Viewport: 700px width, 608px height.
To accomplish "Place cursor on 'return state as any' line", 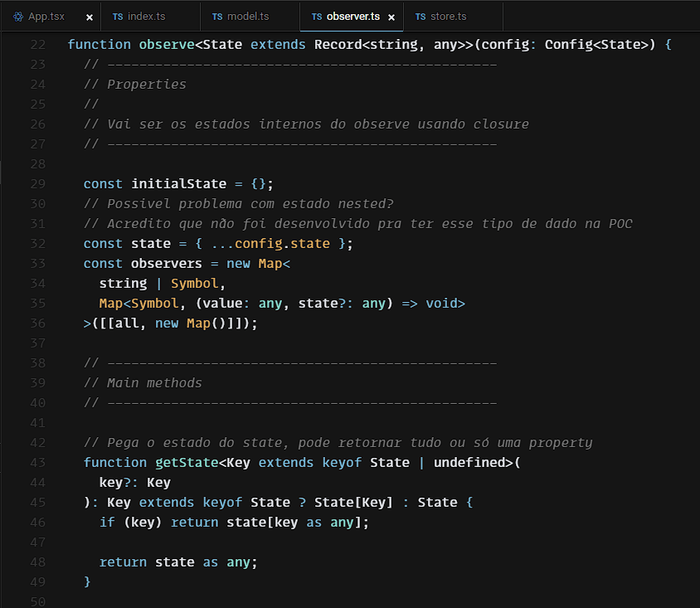I will coord(178,562).
